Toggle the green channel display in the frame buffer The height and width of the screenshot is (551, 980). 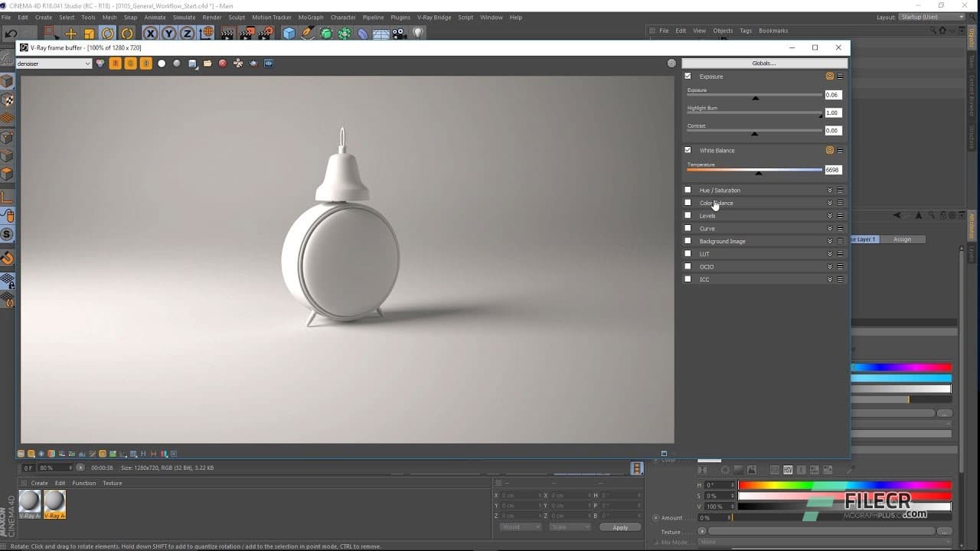coord(130,64)
